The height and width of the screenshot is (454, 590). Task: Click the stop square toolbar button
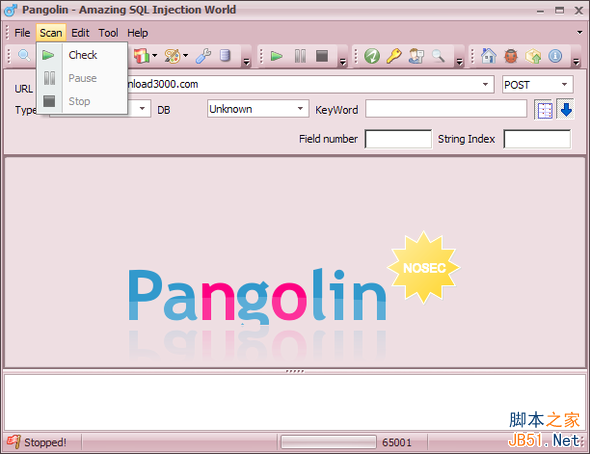tap(322, 56)
